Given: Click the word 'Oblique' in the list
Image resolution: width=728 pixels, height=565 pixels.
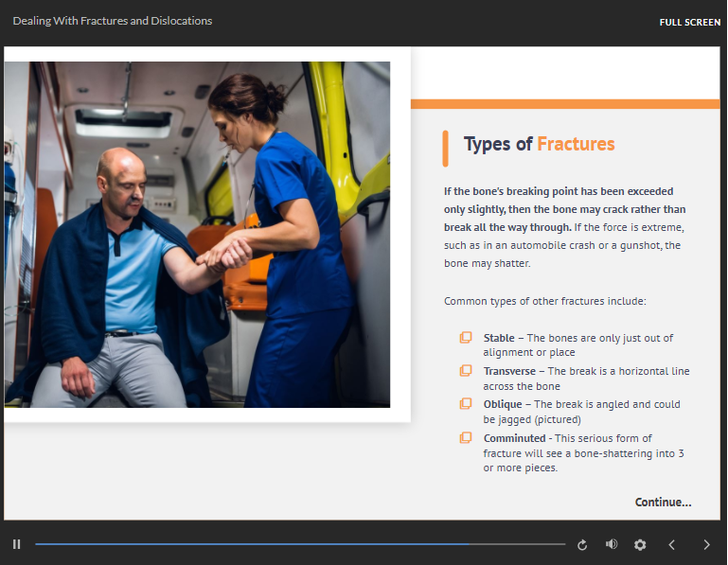Looking at the screenshot, I should click(503, 405).
